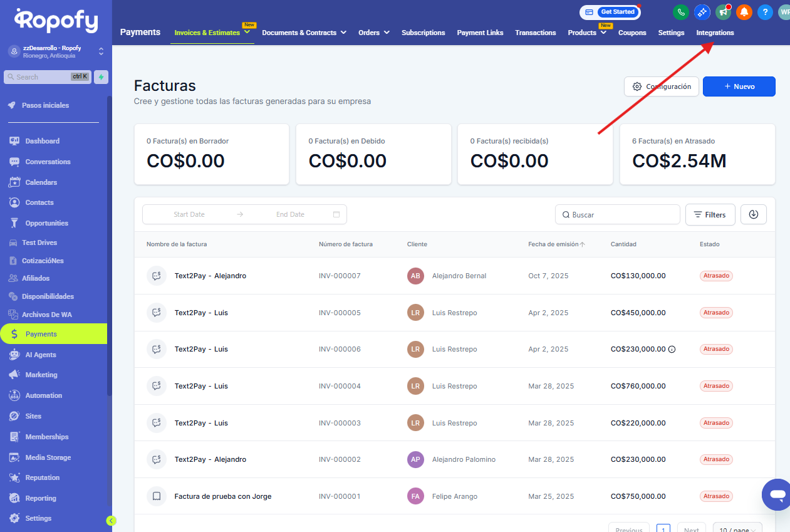Viewport: 790px width, 532px height.
Task: Open the chat support widget bubble
Action: 777,494
